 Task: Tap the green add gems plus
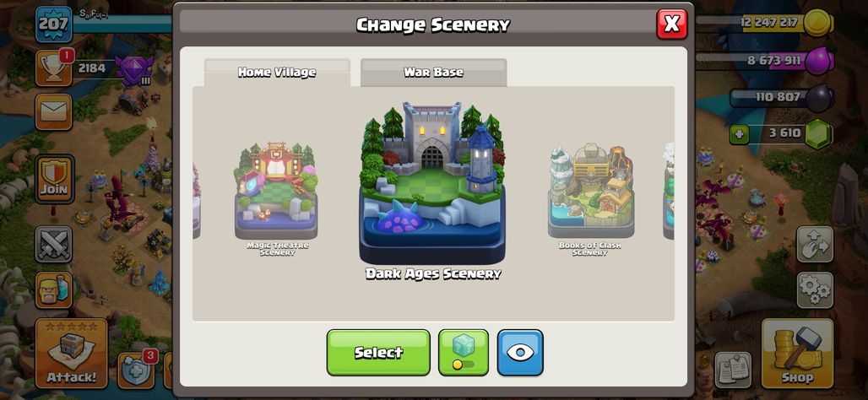click(739, 133)
